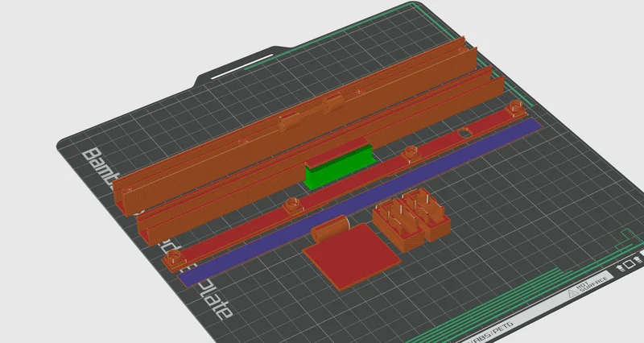Click the red strip with round bosses

click(345, 185)
